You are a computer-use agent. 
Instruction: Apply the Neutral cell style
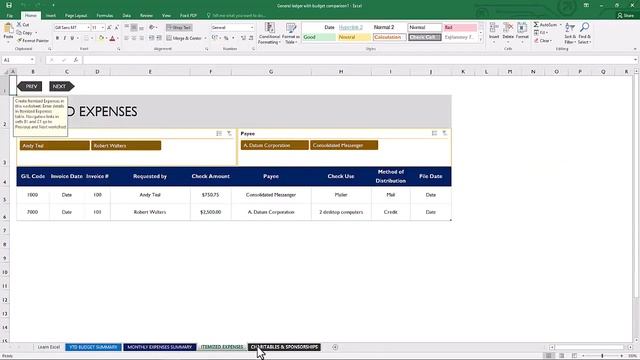(354, 37)
